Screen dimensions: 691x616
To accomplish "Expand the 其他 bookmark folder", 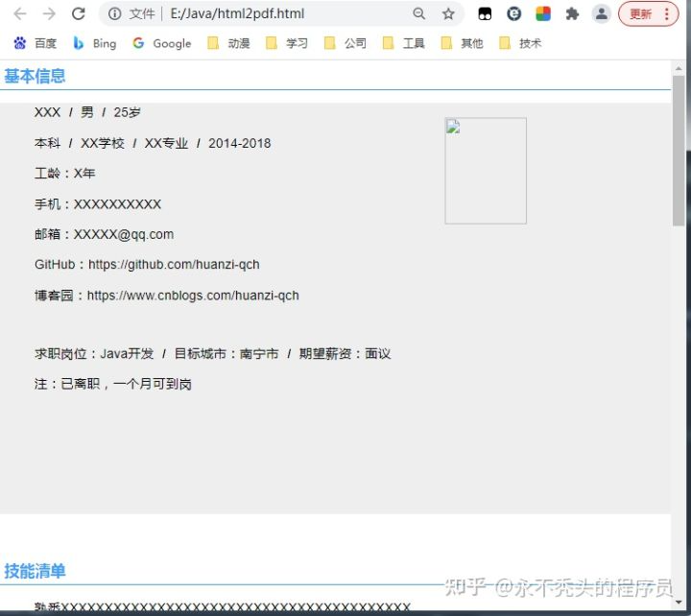I will [x=462, y=43].
